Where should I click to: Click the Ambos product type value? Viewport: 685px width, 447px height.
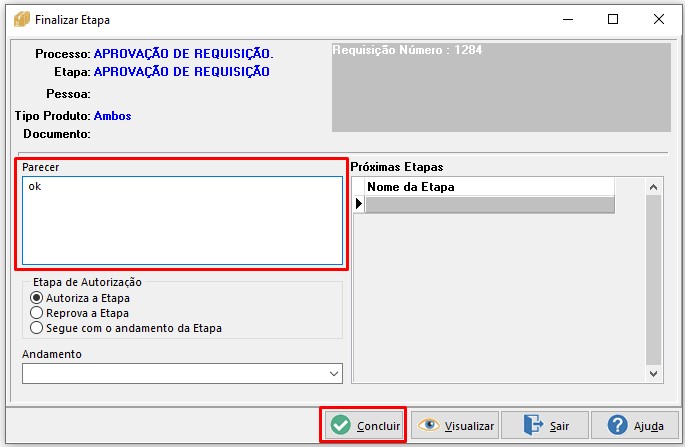(112, 116)
